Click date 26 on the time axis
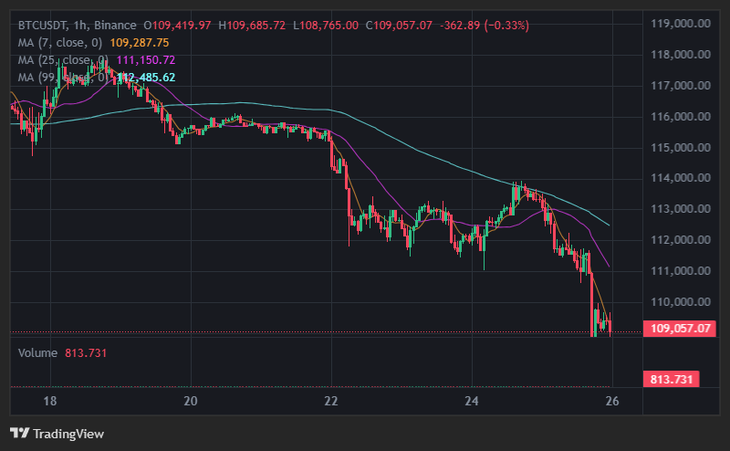Image resolution: width=730 pixels, height=451 pixels. pos(612,401)
